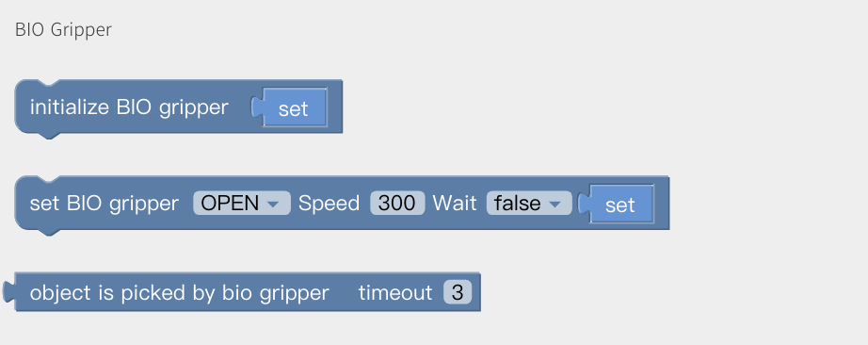Select the 'set BIO gripper' block label
Viewport: 868px width, 345px height.
(104, 204)
